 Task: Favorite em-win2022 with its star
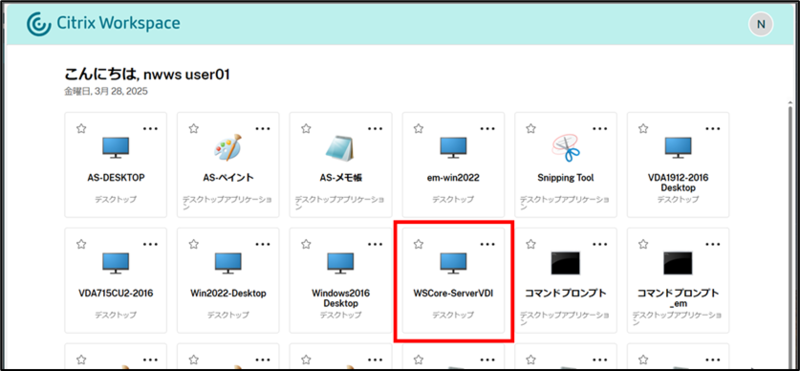click(419, 129)
